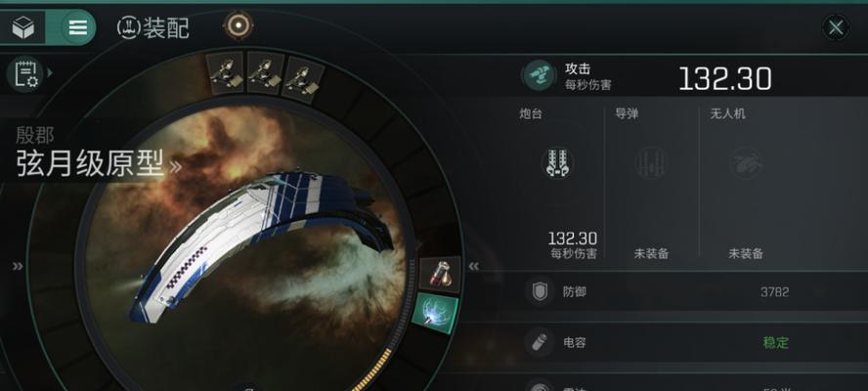Open the 无人机 drone section
This screenshot has width=868, height=391.
[x=745, y=183]
